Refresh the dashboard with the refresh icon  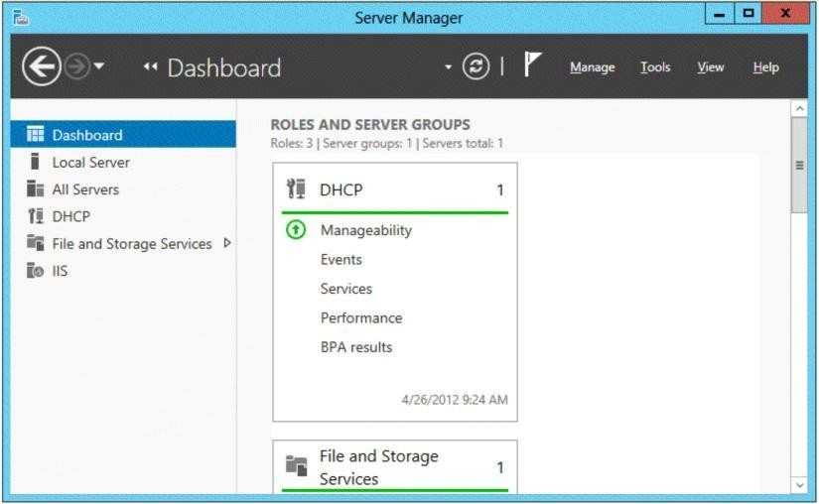(476, 66)
